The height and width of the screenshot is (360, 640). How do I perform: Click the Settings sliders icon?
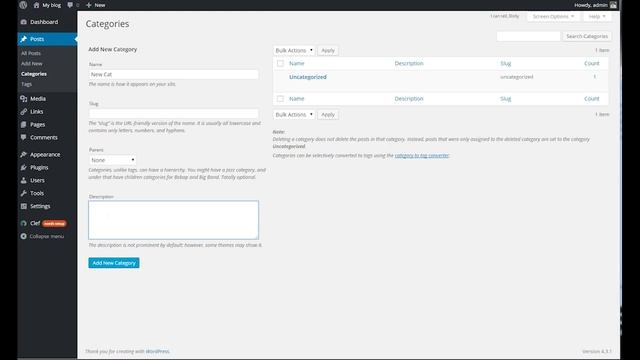click(24, 206)
